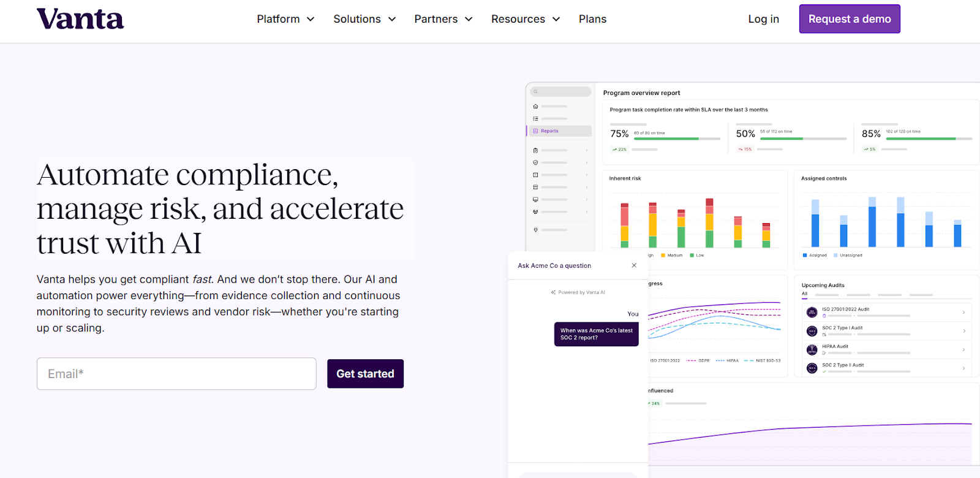Click the light blue Unassigned legend swatch
Screen dimensions: 980x478
835,256
